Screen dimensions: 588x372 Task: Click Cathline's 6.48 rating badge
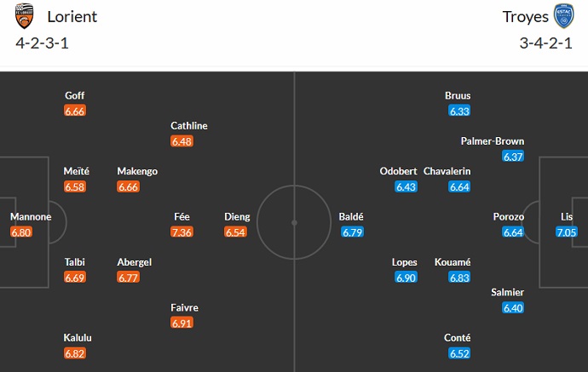tap(182, 140)
